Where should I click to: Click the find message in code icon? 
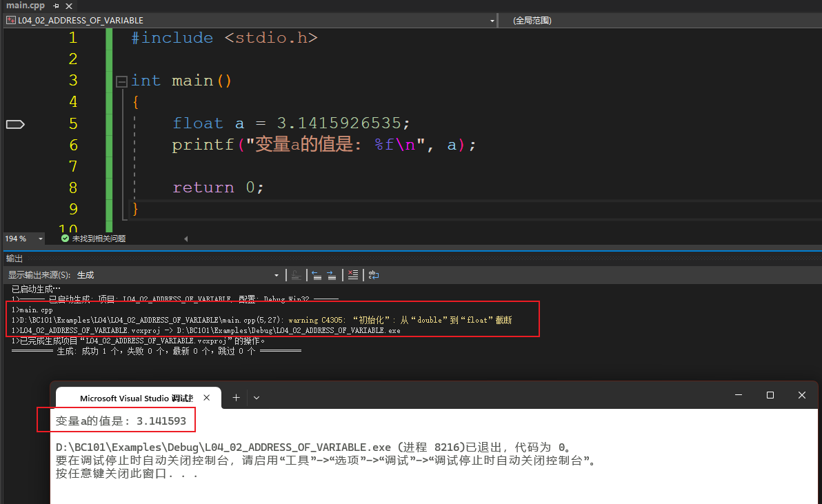[296, 275]
